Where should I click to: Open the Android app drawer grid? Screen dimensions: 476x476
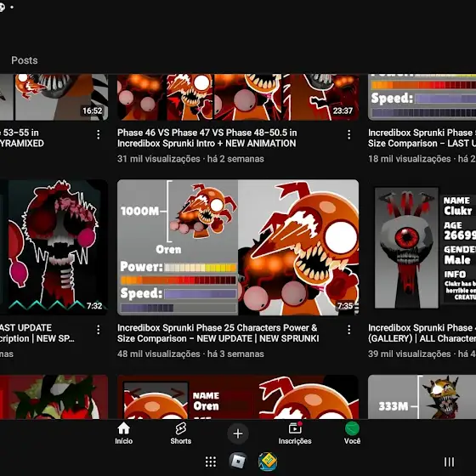pyautogui.click(x=211, y=462)
